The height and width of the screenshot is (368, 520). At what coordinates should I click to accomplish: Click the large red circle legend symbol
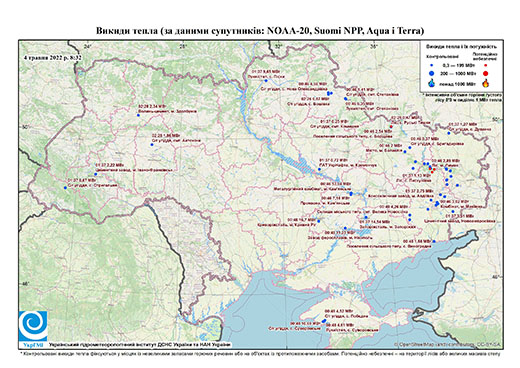pyautogui.click(x=486, y=73)
